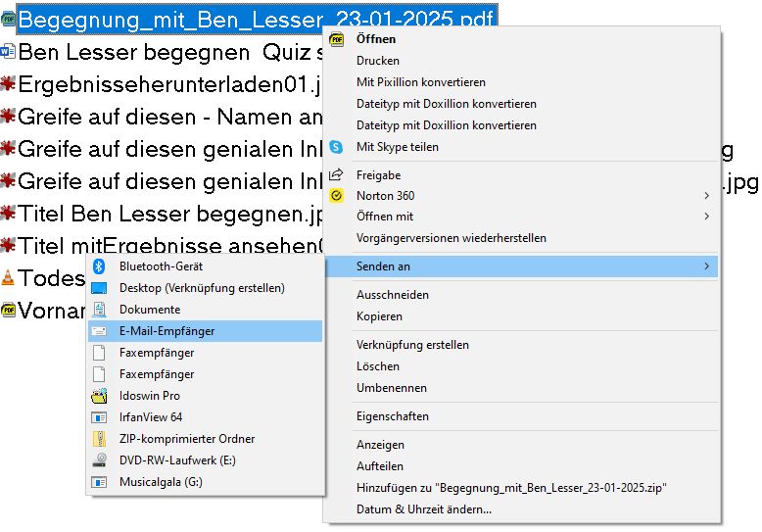The width and height of the screenshot is (762, 532).
Task: Click the Norton 360 checkmark icon
Action: pos(337,196)
